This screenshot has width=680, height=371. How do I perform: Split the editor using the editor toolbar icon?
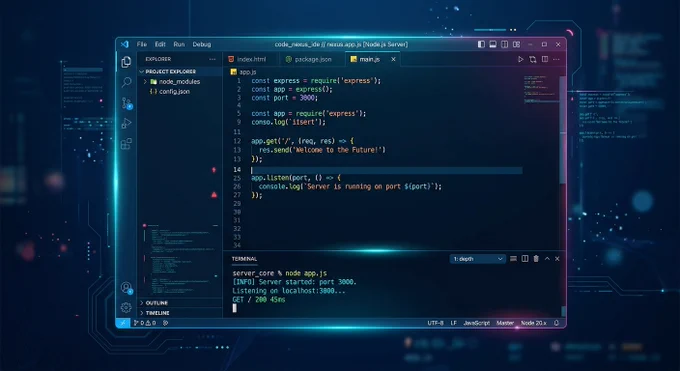click(545, 59)
